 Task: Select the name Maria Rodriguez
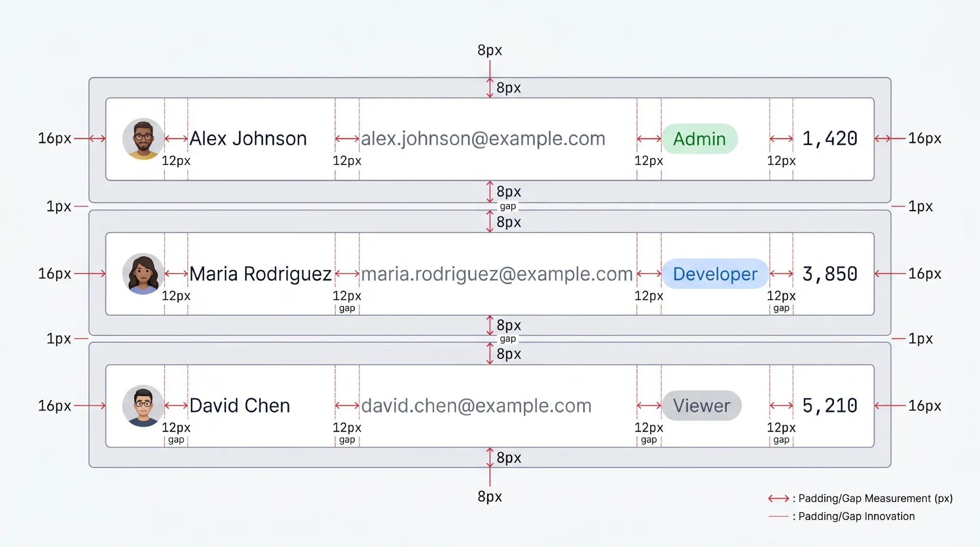pyautogui.click(x=260, y=274)
